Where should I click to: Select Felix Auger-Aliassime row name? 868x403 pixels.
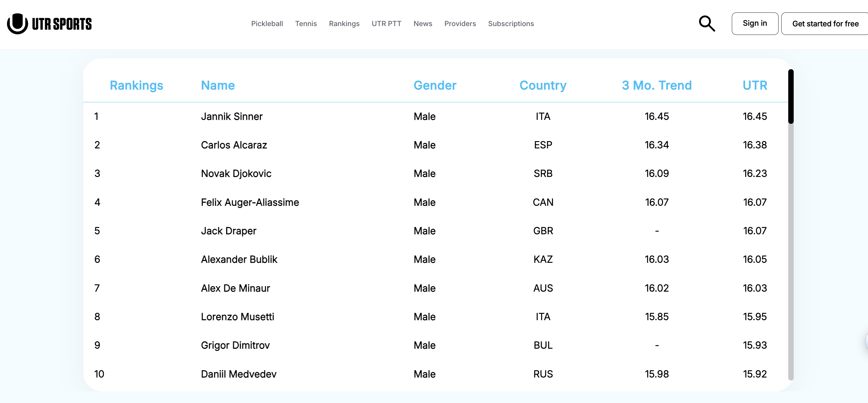click(250, 202)
